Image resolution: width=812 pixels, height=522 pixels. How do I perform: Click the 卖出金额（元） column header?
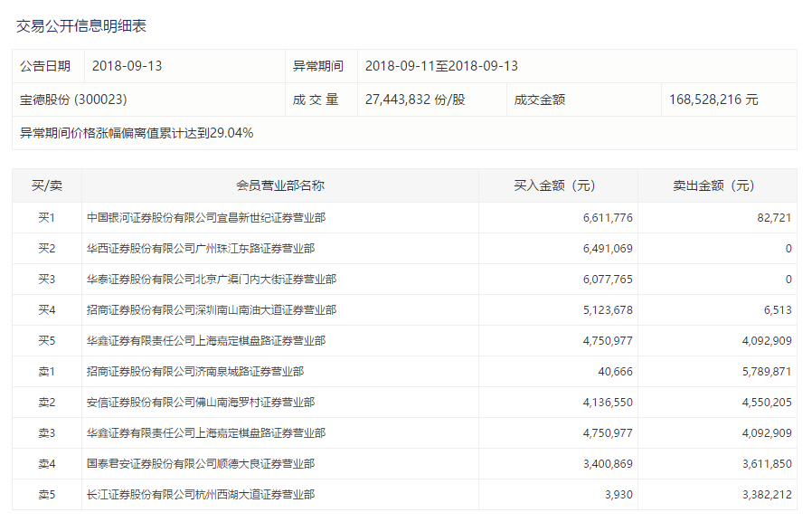[x=716, y=185]
